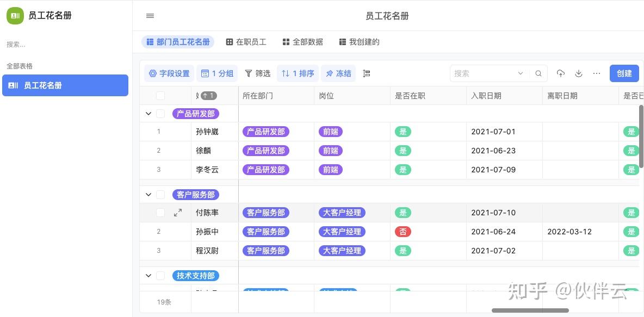Image resolution: width=644 pixels, height=317 pixels.
Task: Expand the 付陈率 row record
Action: 178,213
